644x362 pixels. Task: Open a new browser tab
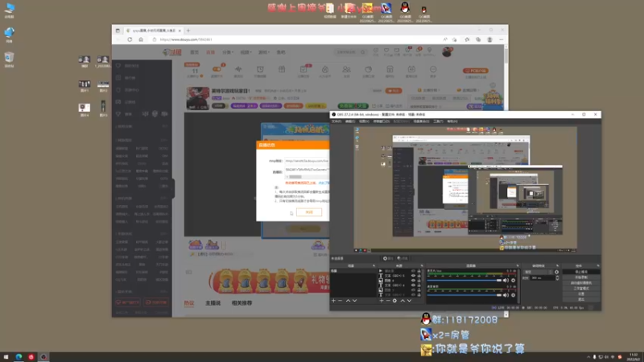[188, 31]
